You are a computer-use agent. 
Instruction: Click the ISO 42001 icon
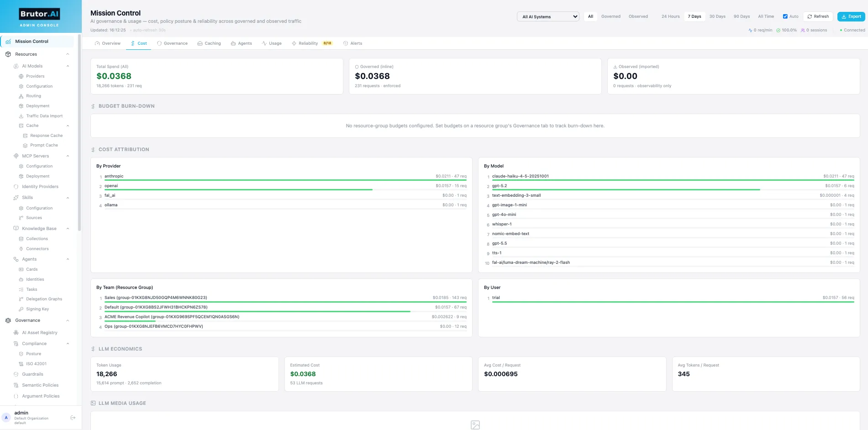21,364
